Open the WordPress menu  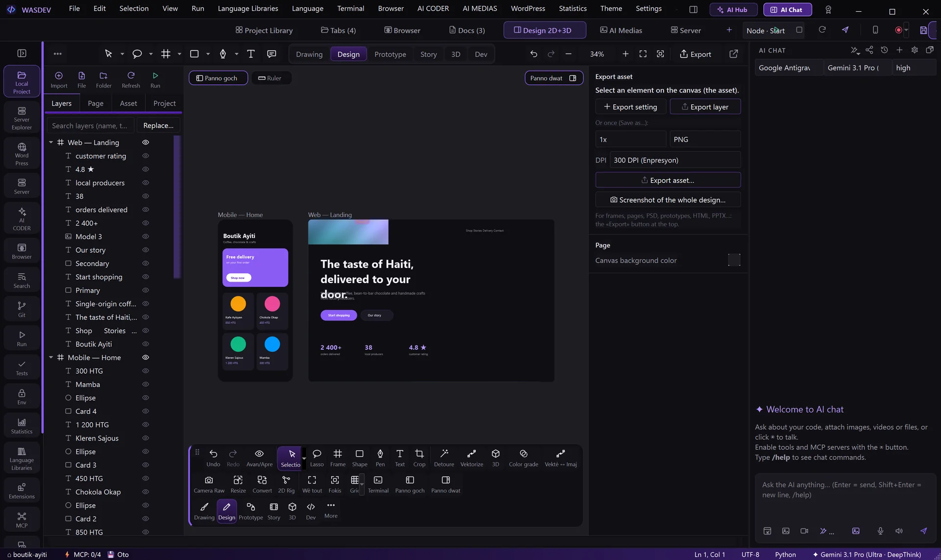click(528, 8)
